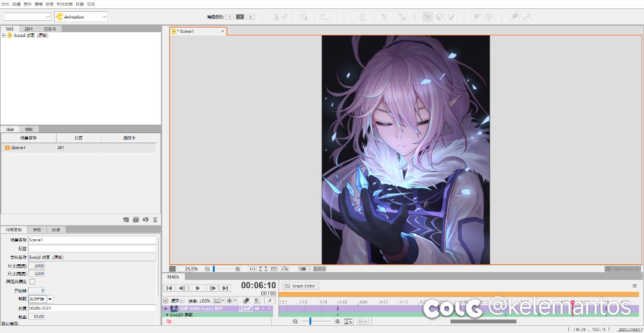Switch to the 部件 tab
Image resolution: width=644 pixels, height=333 pixels.
click(x=29, y=29)
